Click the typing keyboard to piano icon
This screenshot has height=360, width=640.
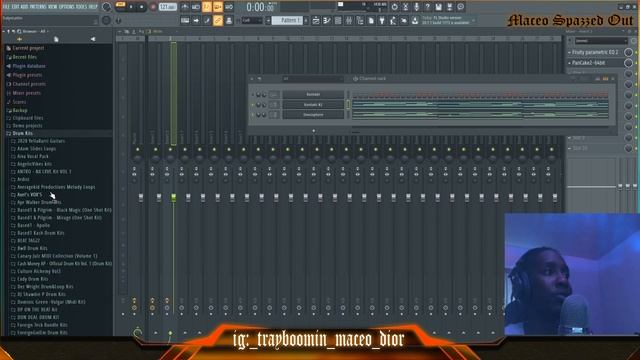click(x=185, y=20)
